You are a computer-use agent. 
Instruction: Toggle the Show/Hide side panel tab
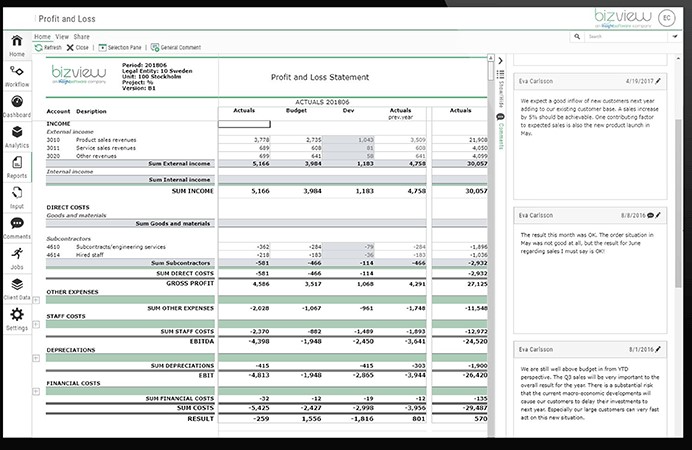tap(500, 89)
